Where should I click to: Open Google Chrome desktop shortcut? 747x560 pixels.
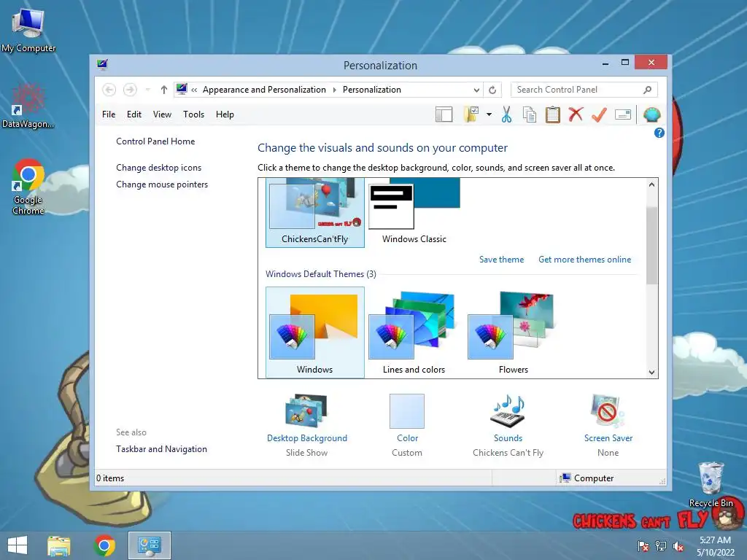(28, 186)
